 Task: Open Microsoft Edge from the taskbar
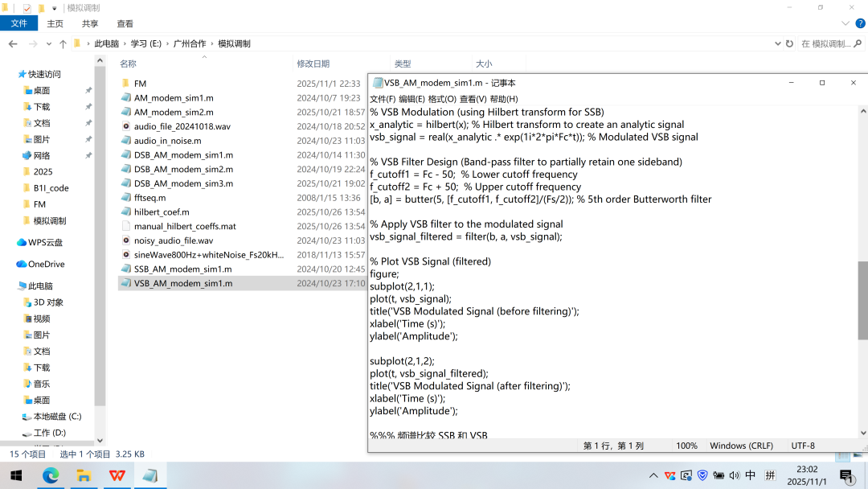pos(51,476)
